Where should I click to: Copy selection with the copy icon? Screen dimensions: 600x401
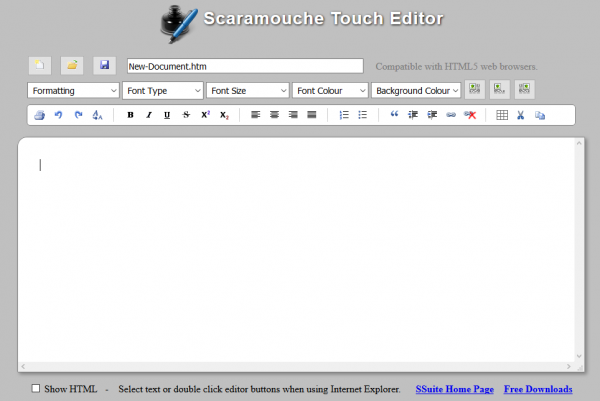tap(540, 115)
